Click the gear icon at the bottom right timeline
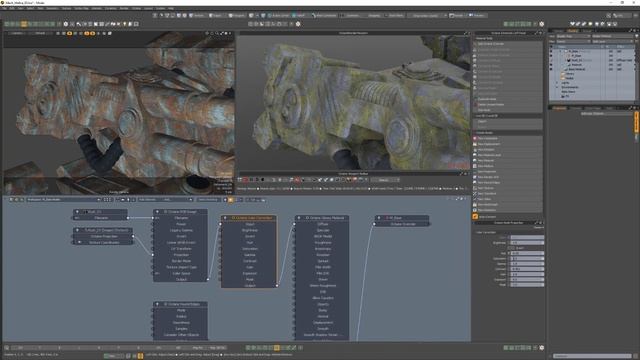640x360 pixels. tap(542, 348)
